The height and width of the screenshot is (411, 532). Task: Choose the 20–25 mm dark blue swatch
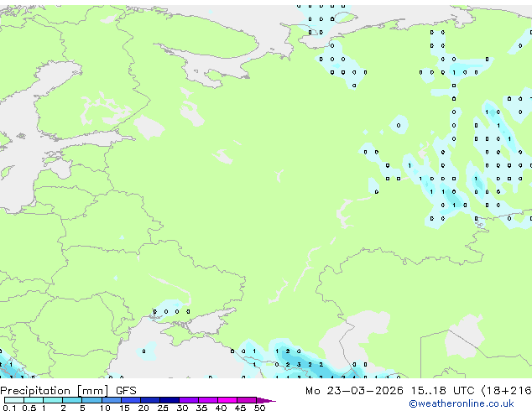[x=150, y=400]
